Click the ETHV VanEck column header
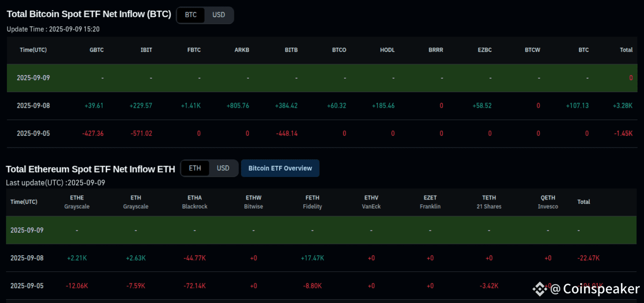 tap(371, 202)
